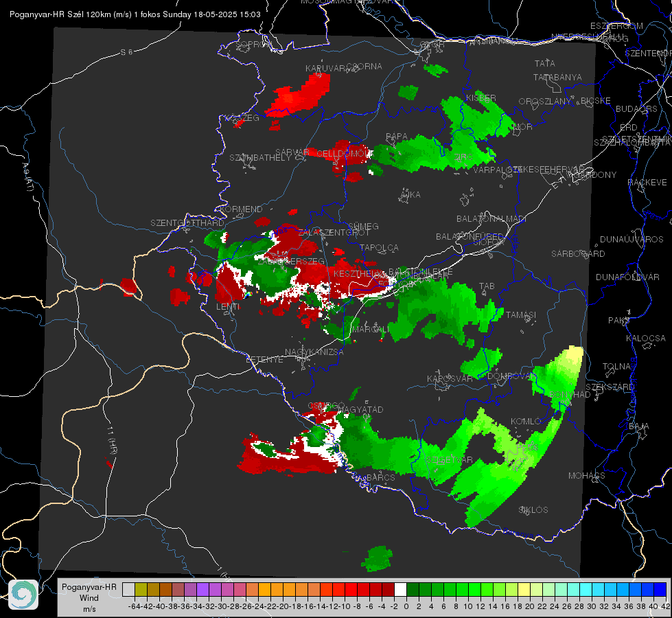Click the DOMBOVAR city label
This screenshot has height=618, width=672.
click(x=510, y=376)
